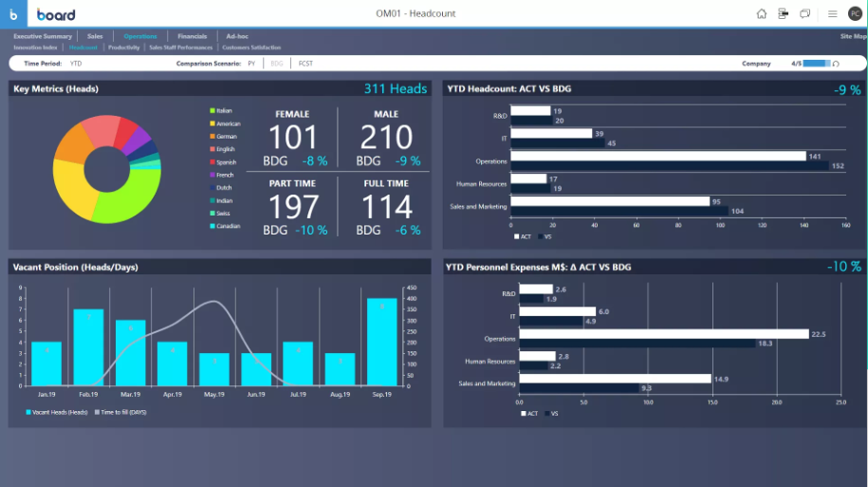Select the Headcount subpage
Image resolution: width=868 pixels, height=487 pixels.
(x=83, y=47)
